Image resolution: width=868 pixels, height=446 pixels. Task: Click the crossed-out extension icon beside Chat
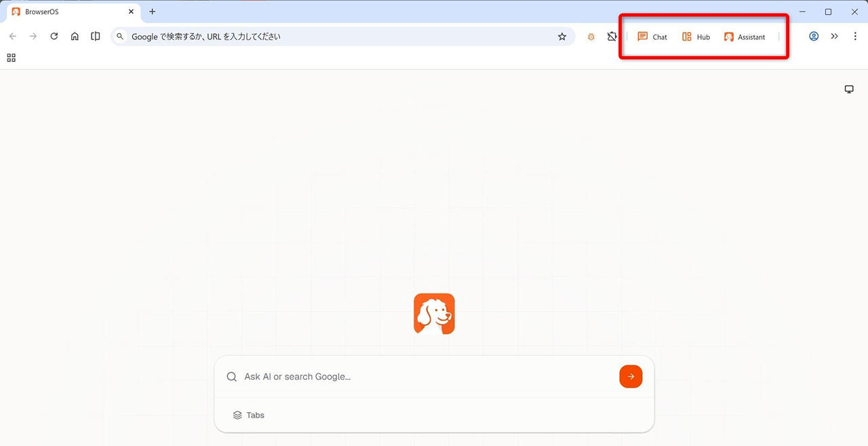(612, 37)
